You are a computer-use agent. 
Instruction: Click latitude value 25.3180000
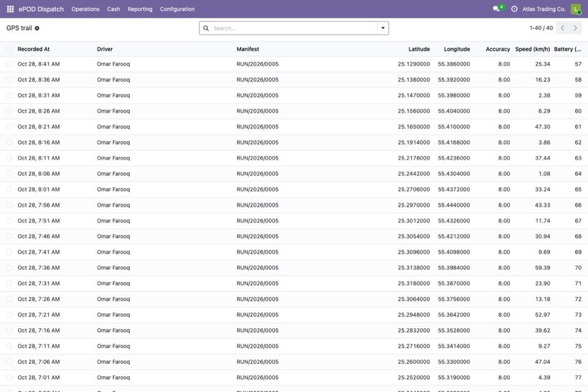coord(414,283)
